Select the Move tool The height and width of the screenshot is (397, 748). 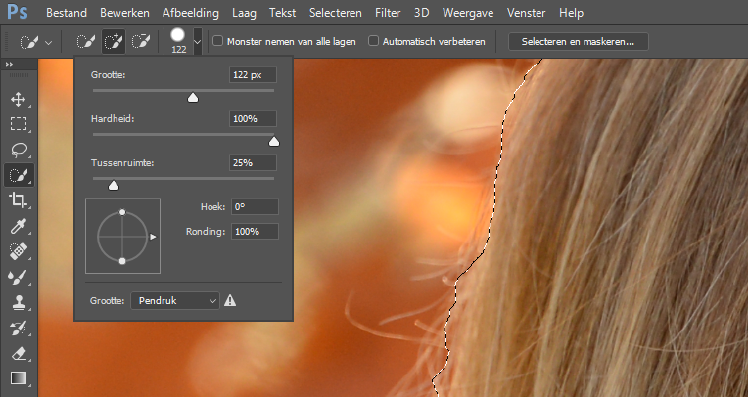pyautogui.click(x=18, y=99)
